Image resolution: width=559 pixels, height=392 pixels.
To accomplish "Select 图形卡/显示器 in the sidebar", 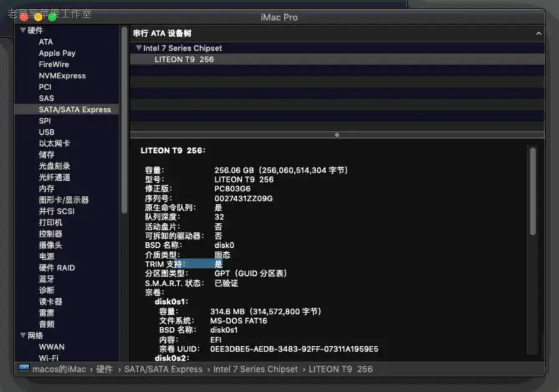I will [x=63, y=200].
